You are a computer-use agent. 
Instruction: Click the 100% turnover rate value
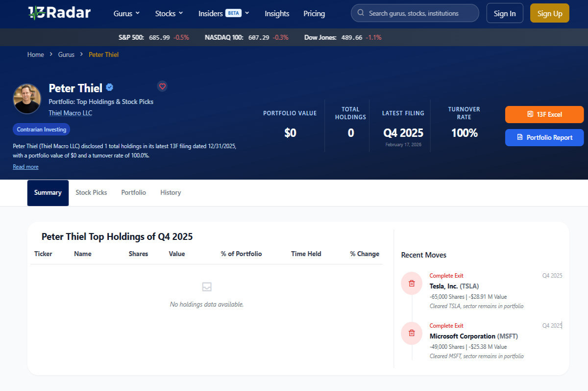(464, 133)
